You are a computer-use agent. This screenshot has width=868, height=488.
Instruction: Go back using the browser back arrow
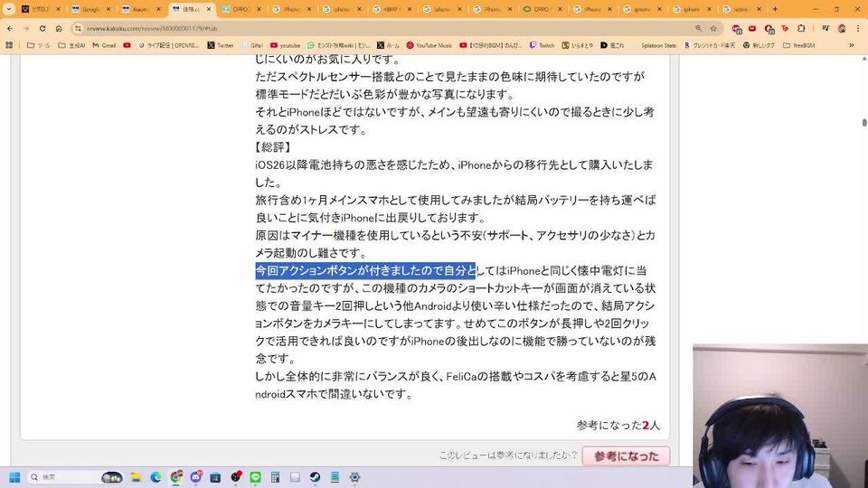(x=9, y=28)
